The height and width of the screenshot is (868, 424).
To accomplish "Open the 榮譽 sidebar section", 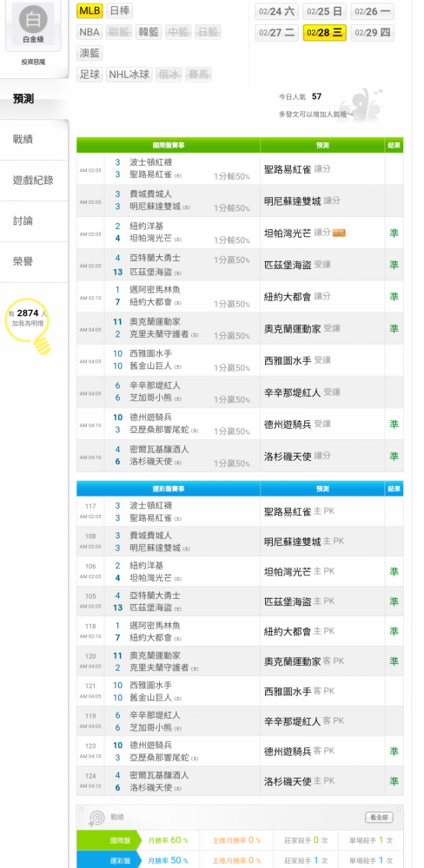I will click(35, 262).
